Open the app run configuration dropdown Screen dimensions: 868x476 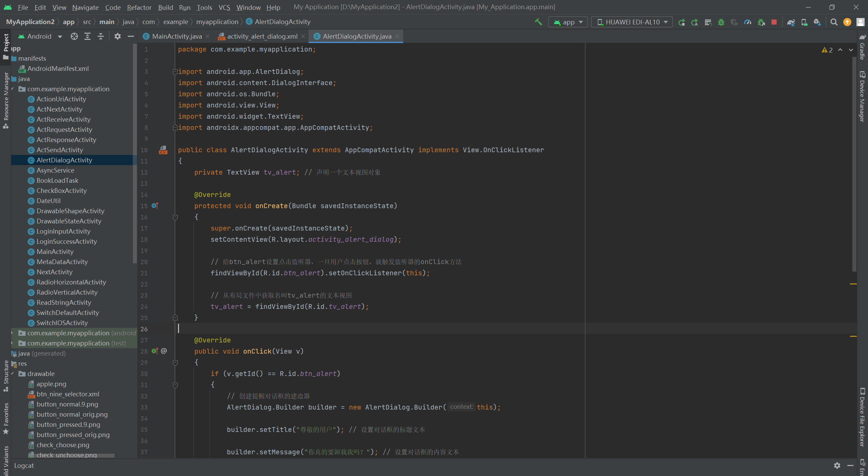point(568,22)
